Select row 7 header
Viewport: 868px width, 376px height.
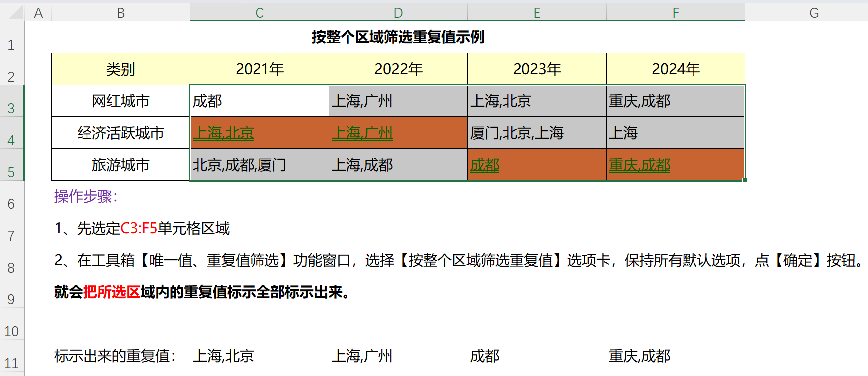[x=11, y=235]
